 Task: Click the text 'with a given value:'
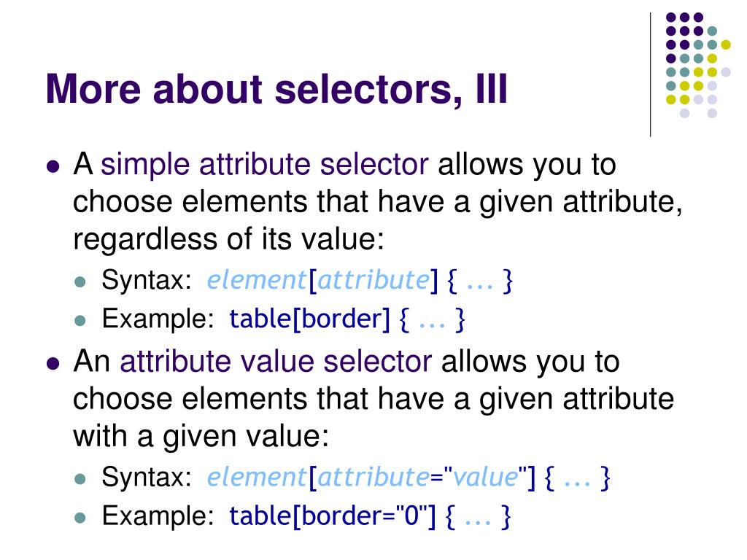[x=201, y=436]
